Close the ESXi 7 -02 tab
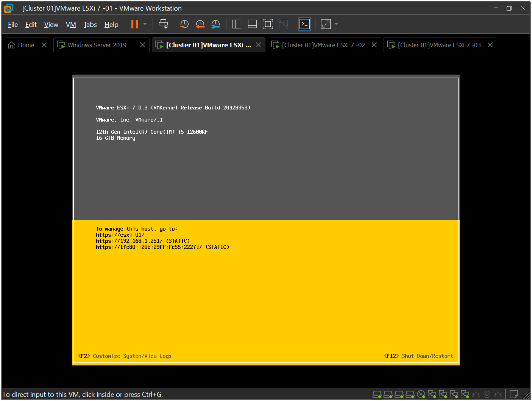 coord(374,45)
